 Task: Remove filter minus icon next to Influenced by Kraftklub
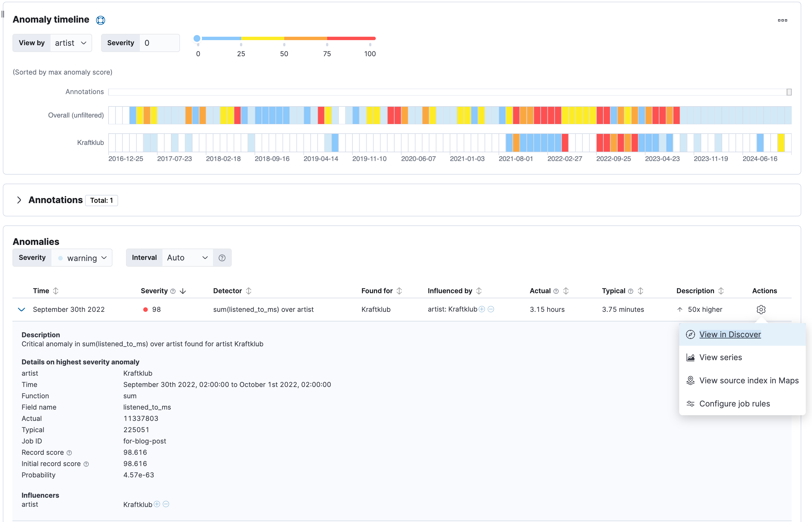tap(491, 309)
